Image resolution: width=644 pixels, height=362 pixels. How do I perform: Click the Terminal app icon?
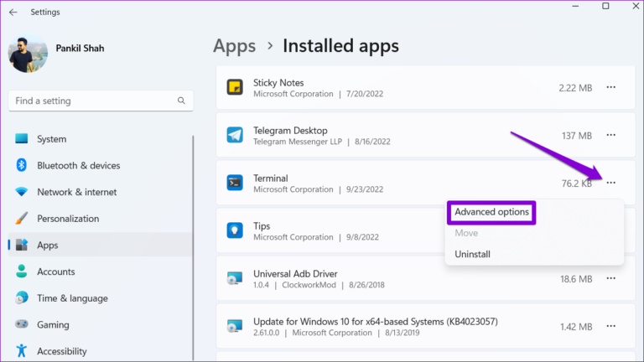pos(236,183)
